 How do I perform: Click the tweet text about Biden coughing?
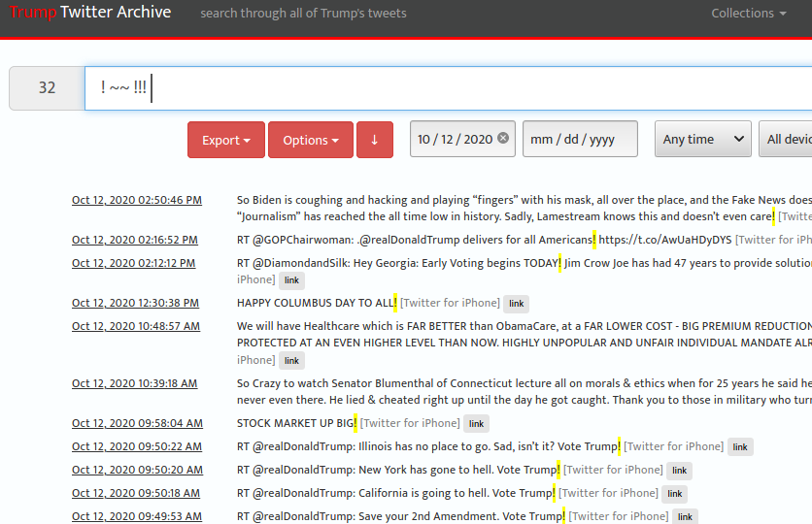pyautogui.click(x=524, y=209)
